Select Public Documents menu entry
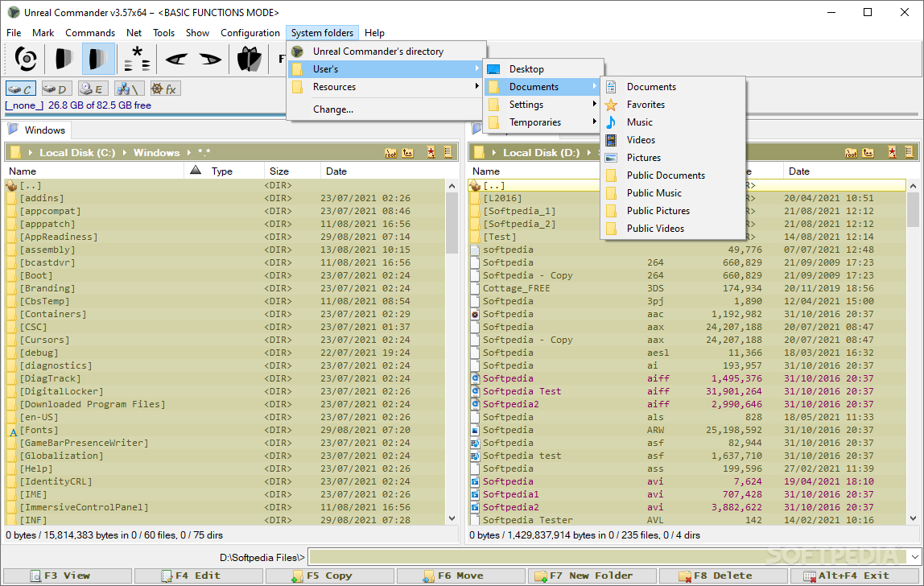Image resolution: width=924 pixels, height=586 pixels. click(x=672, y=175)
